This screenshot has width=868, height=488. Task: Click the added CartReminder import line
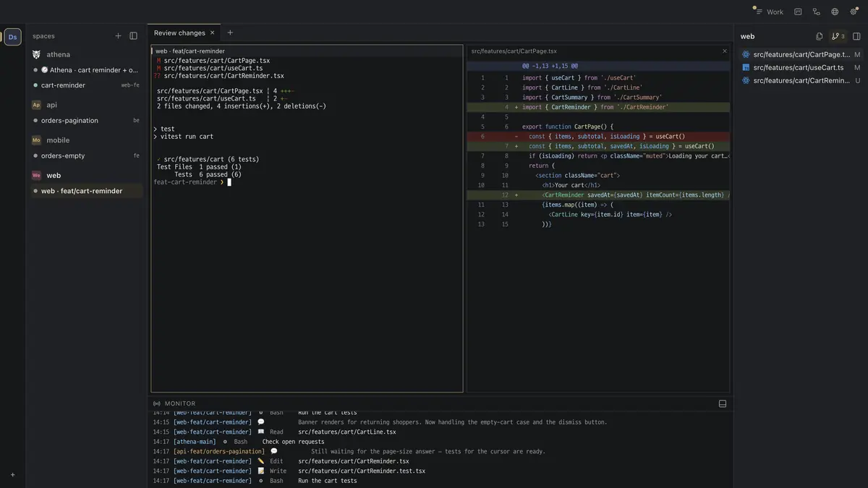click(598, 107)
